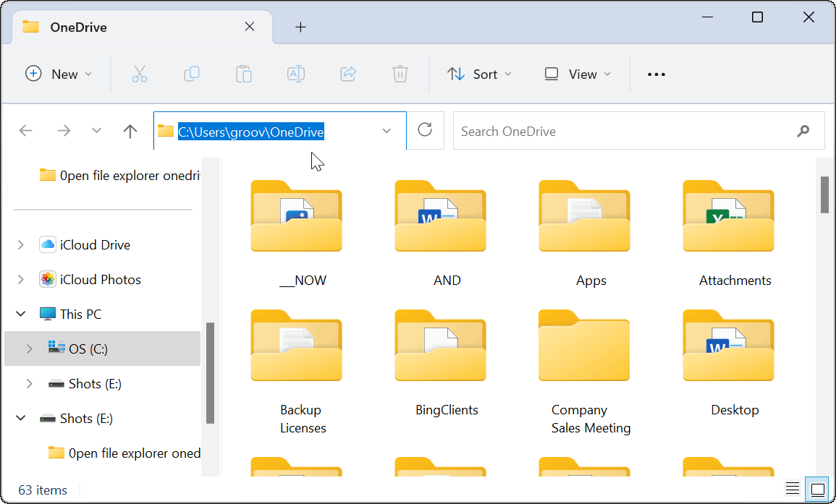Switch to details view in status bar
Screen dimensions: 836x504
coord(793,489)
